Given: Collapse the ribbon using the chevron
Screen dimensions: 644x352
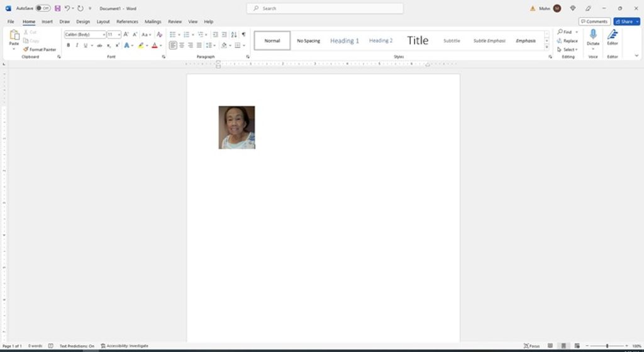Looking at the screenshot, I should pyautogui.click(x=636, y=55).
